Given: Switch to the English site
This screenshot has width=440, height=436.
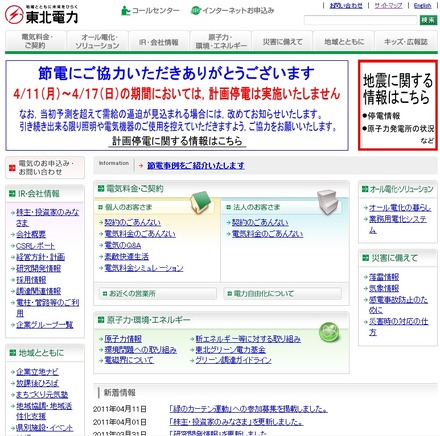Looking at the screenshot, I should (422, 6).
